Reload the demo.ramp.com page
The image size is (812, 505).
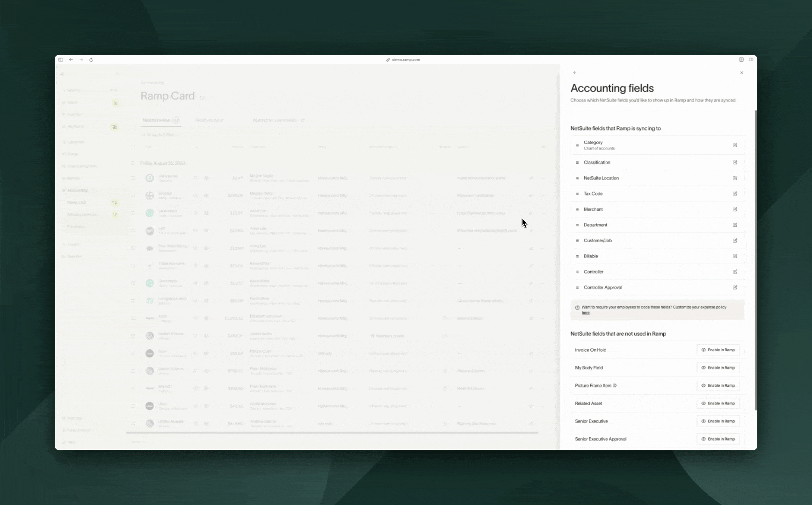coord(91,60)
